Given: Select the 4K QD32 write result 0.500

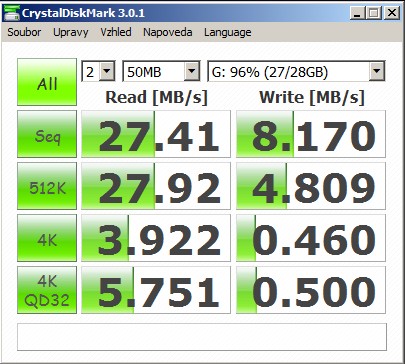Looking at the screenshot, I should pyautogui.click(x=311, y=290).
